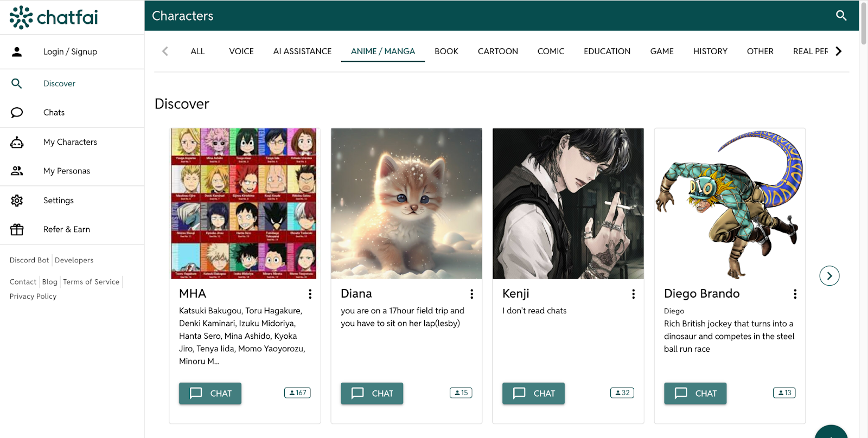Viewport: 868px width, 438px height.
Task: Select the HISTORY category tab
Action: point(710,51)
